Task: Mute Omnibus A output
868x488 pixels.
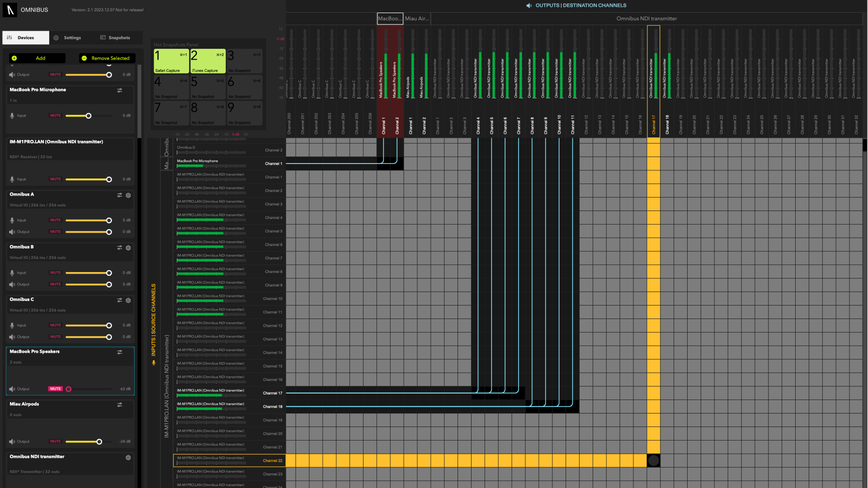Action: [x=56, y=232]
